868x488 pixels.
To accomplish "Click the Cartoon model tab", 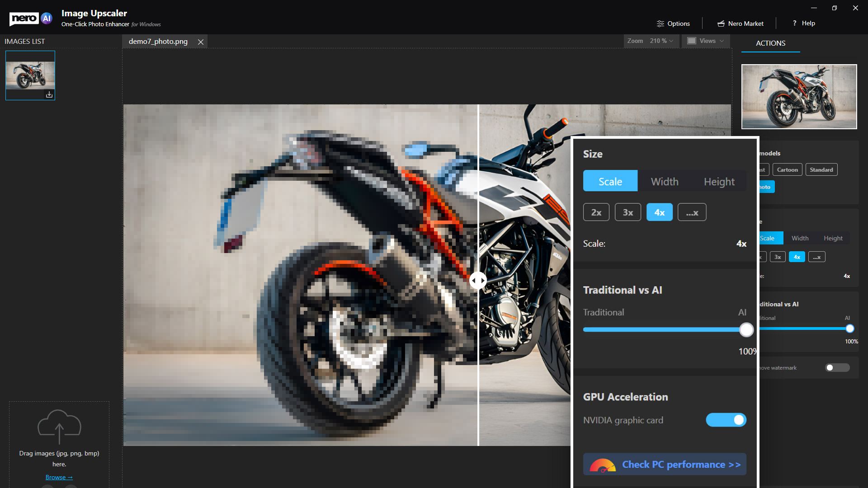I will (x=788, y=170).
